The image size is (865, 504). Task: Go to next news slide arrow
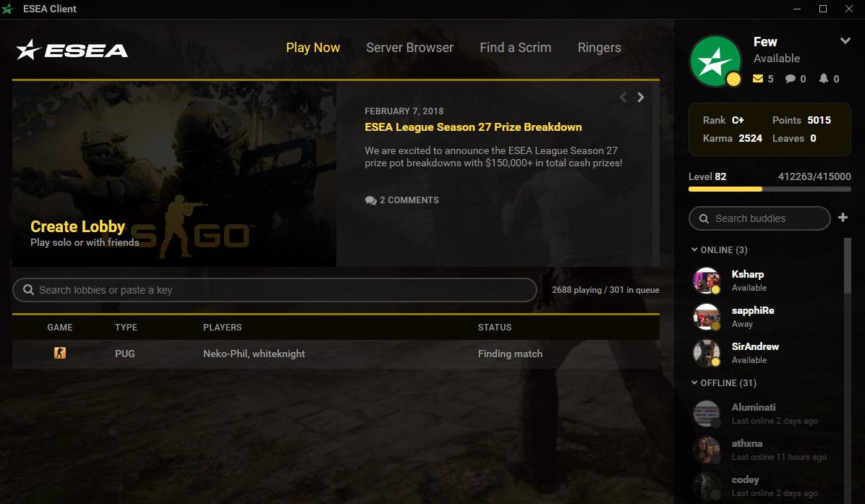[x=641, y=97]
